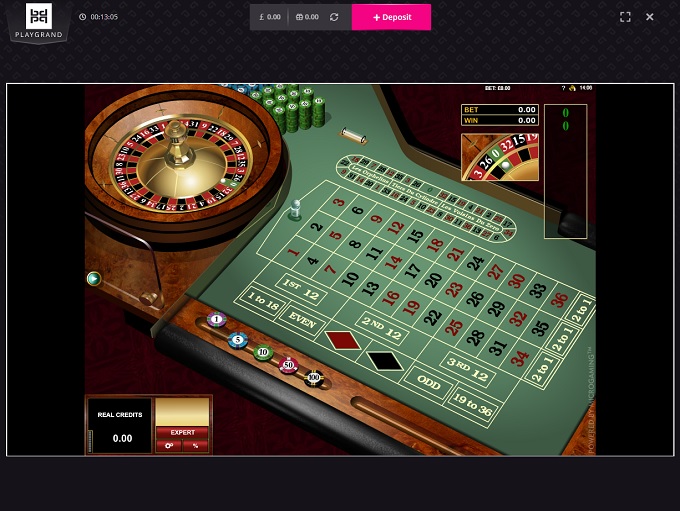Select the blue 5 chip
680x511 pixels.
[x=238, y=340]
